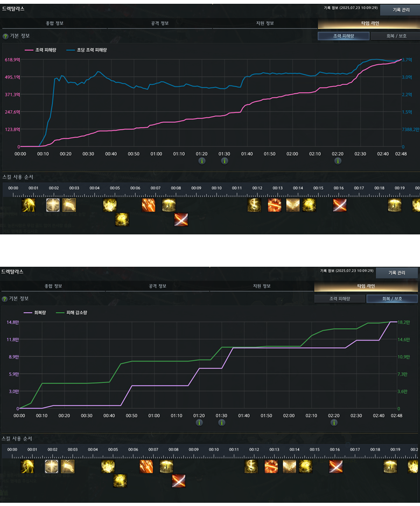Select golden dome icon near 00:19, upper panel
Viewport: 420px width, 506px height.
click(395, 205)
